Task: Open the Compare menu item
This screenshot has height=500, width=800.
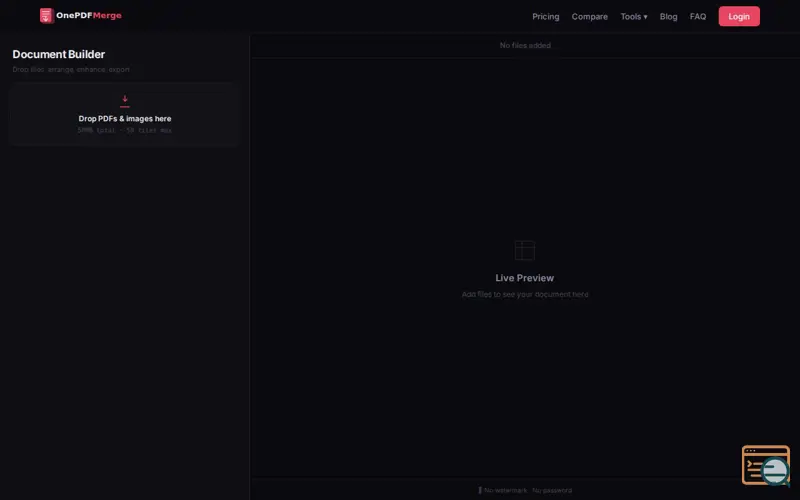Action: 589,16
